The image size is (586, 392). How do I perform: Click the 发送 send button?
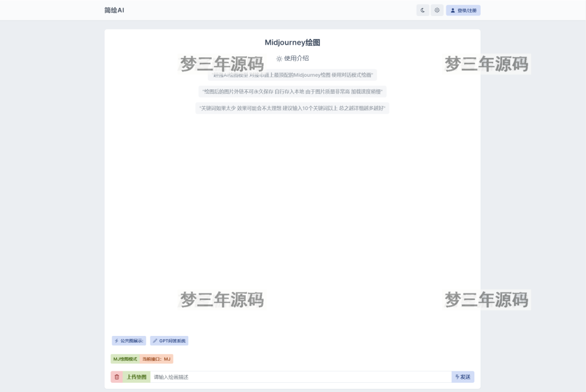coord(462,377)
